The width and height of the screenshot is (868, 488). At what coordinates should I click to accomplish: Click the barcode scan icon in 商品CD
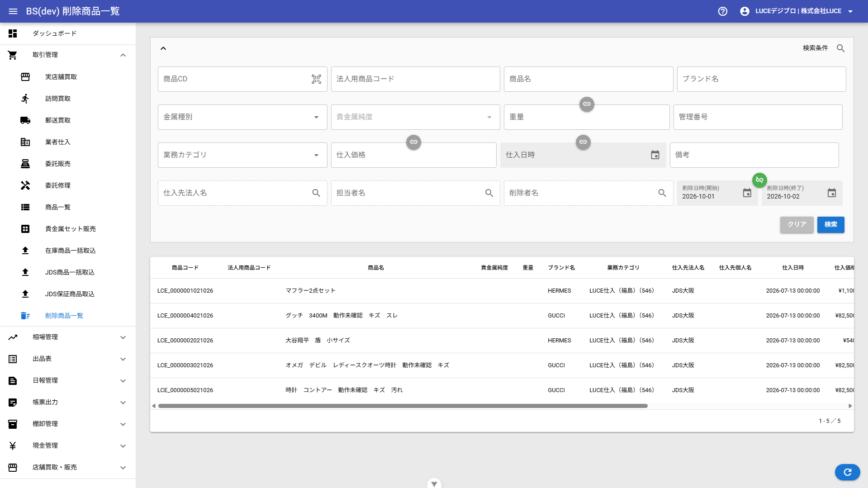pyautogui.click(x=316, y=79)
